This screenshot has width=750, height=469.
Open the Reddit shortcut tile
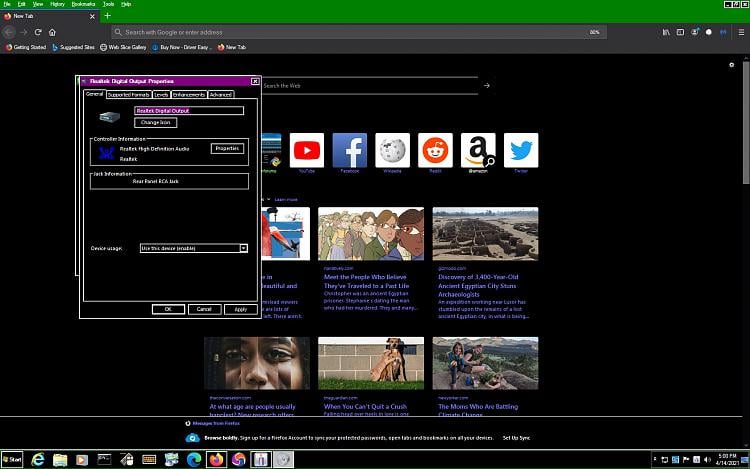[x=435, y=150]
